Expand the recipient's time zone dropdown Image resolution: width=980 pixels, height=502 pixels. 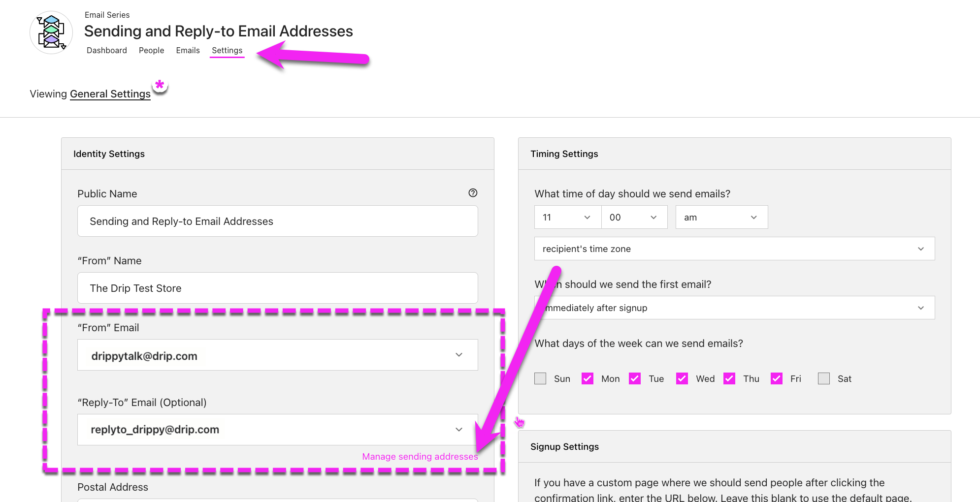pyautogui.click(x=734, y=249)
